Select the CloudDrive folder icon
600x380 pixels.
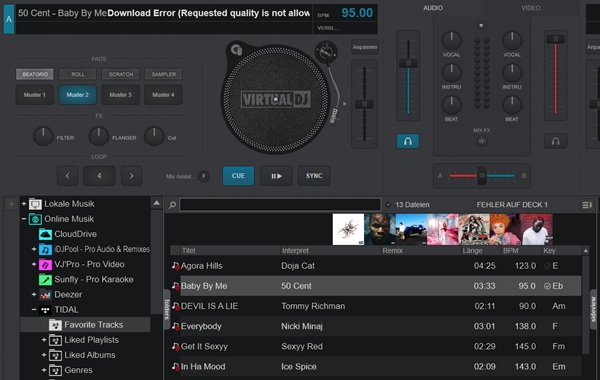click(45, 234)
